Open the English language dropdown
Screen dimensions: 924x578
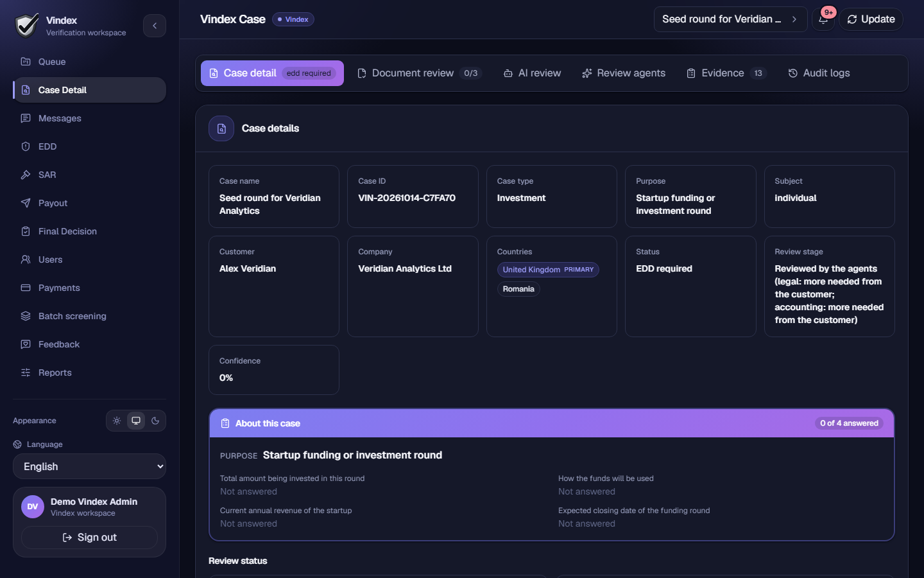coord(89,466)
